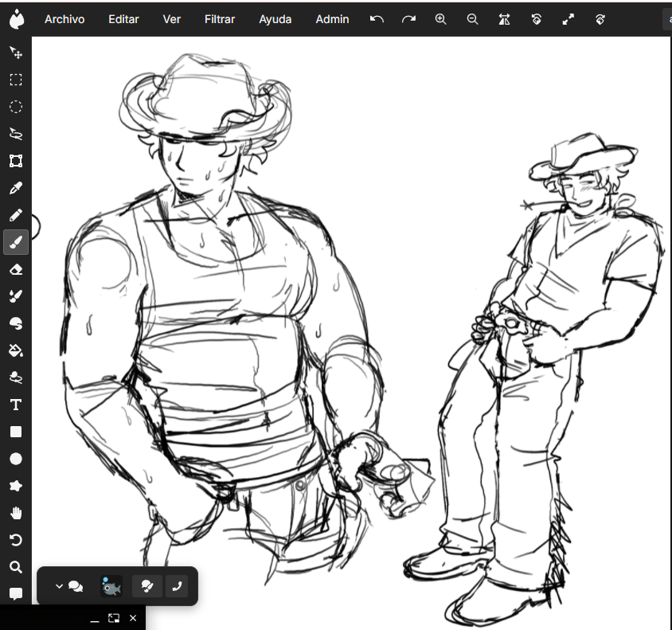
Task: Rotate the view clockwise
Action: 600,19
